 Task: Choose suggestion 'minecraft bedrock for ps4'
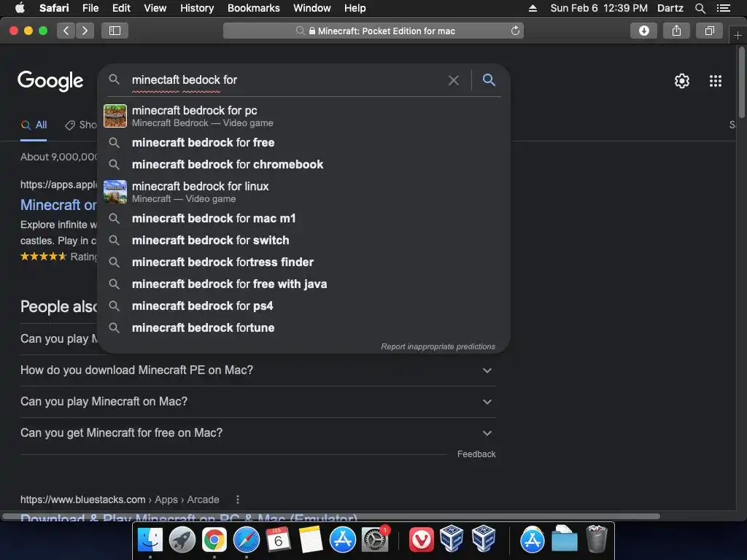(x=303, y=306)
